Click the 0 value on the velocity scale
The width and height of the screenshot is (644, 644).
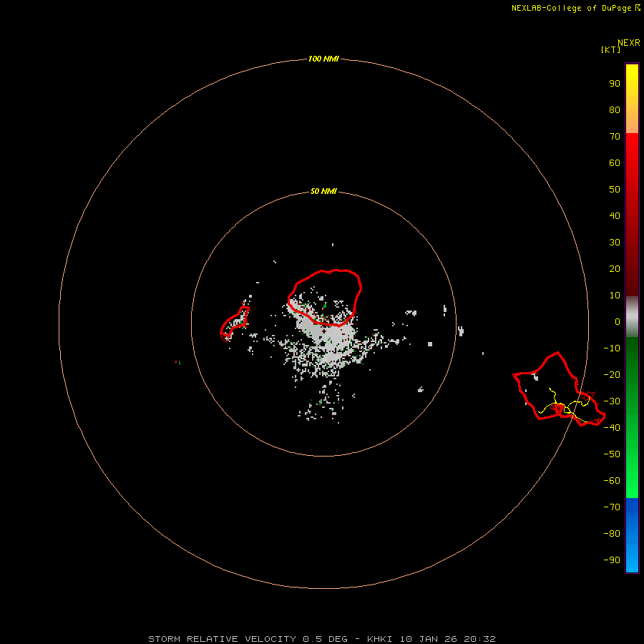click(x=618, y=322)
